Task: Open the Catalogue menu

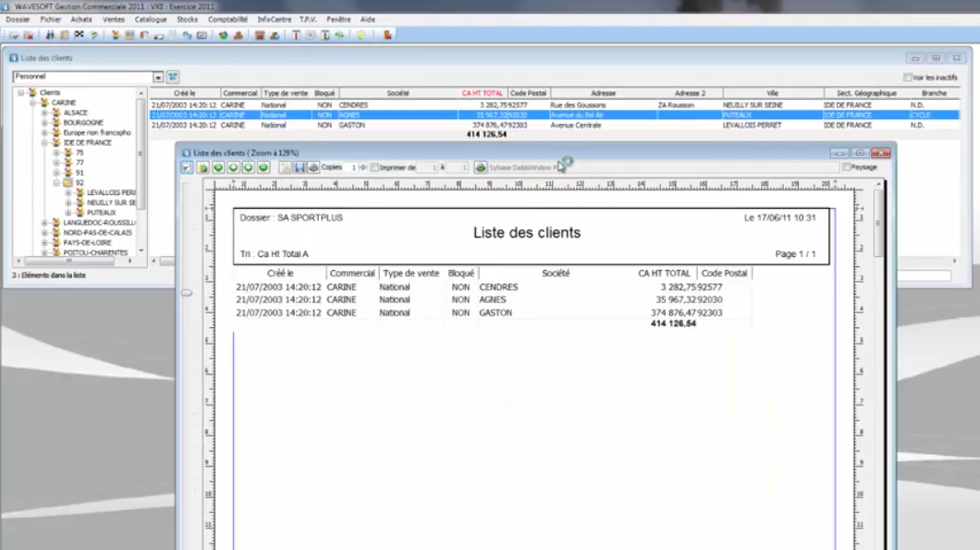Action: coord(151,19)
